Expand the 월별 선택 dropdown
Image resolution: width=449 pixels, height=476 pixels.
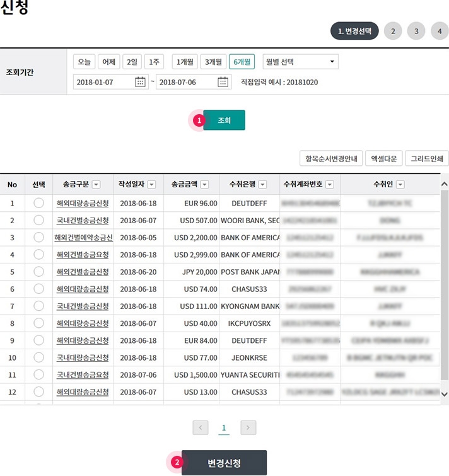[300, 62]
